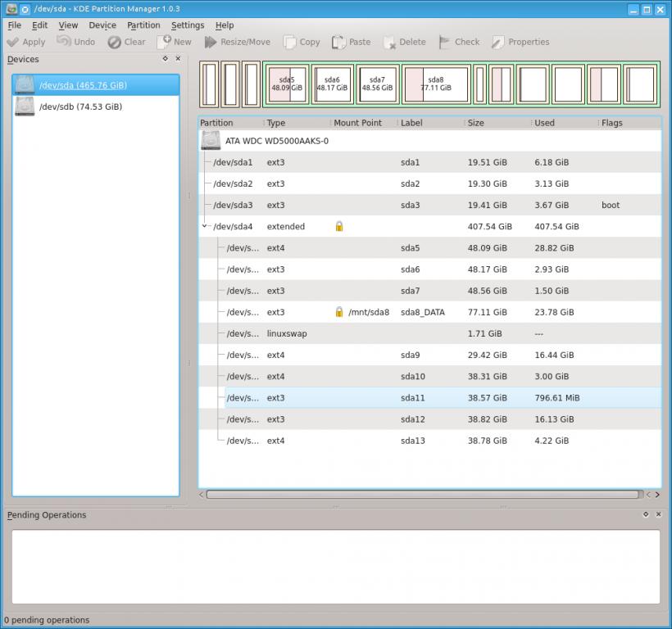Viewport: 672px width, 629px height.
Task: Float the Devices panel
Action: (x=166, y=59)
